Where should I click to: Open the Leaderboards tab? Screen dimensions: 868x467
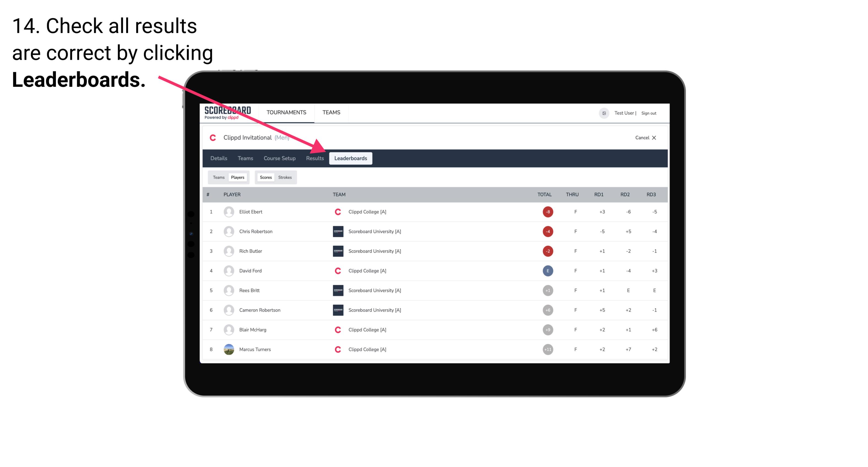(351, 158)
